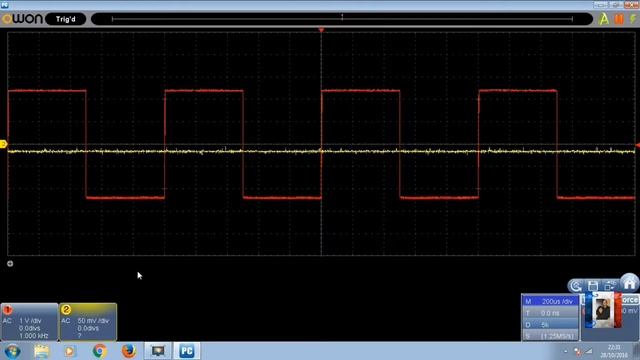The height and width of the screenshot is (360, 640).
Task: Open File Explorer from the taskbar
Action: point(41,351)
